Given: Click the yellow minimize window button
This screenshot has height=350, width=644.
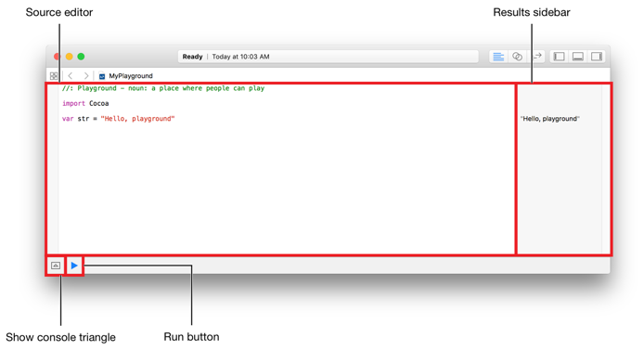Looking at the screenshot, I should tap(70, 57).
